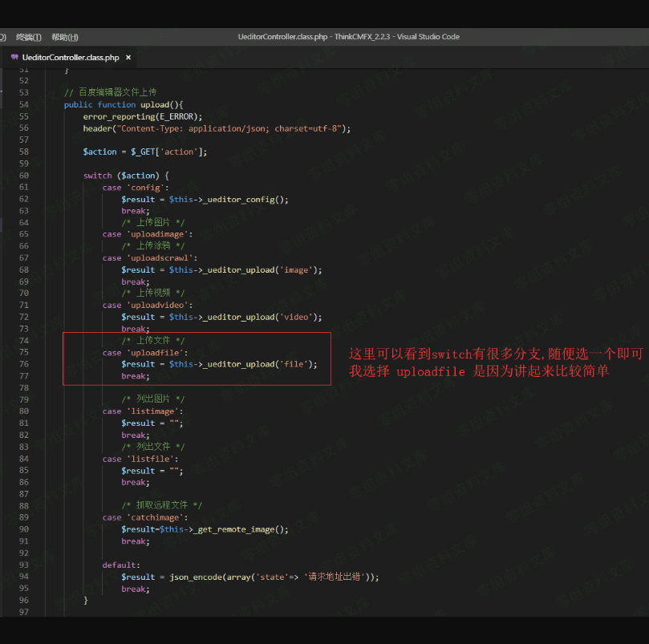Place cursor on the switch keyword
Viewport: 649px width, 644px height.
[97, 175]
